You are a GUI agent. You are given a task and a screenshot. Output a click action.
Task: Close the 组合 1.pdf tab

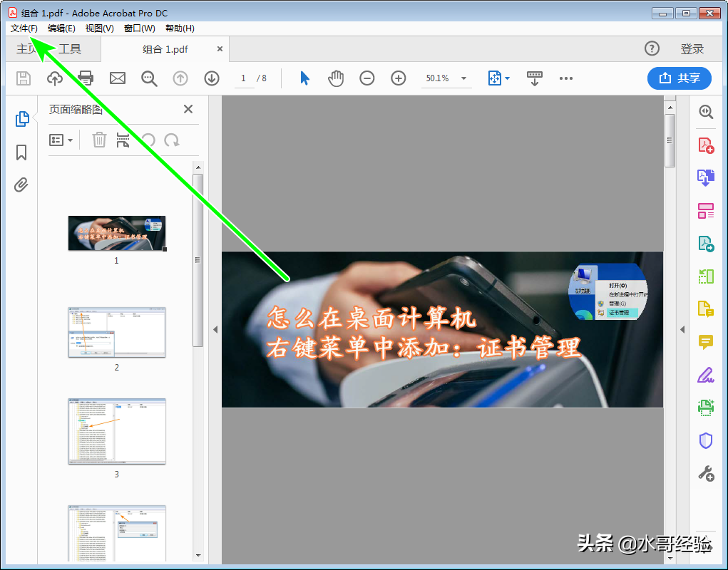pyautogui.click(x=220, y=48)
